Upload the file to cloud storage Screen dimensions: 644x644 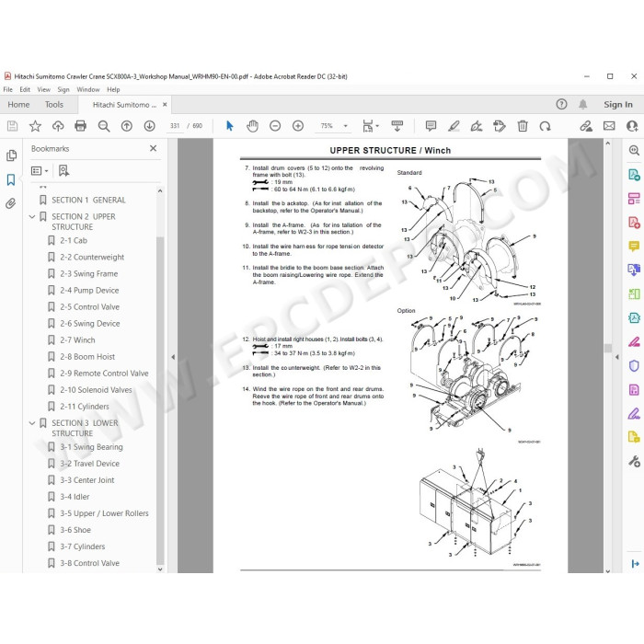[58, 126]
